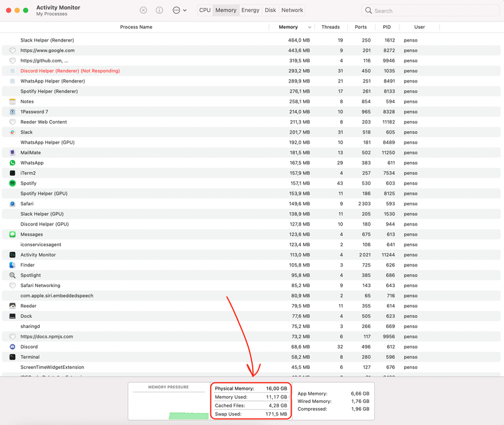Sort processes by the PID column
The height and width of the screenshot is (425, 504).
[x=387, y=27]
